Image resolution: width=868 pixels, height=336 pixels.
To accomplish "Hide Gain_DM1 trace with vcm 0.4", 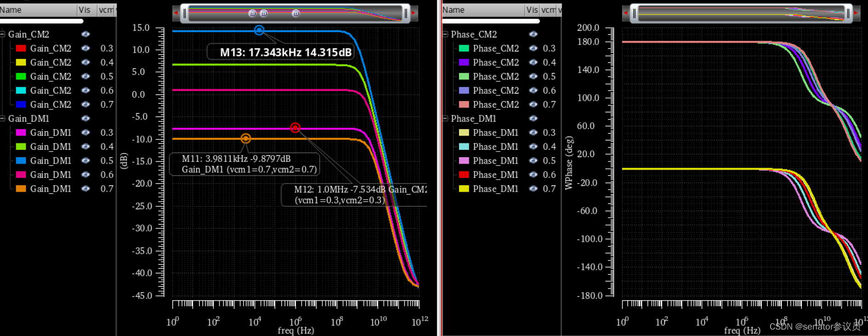I will tap(85, 146).
